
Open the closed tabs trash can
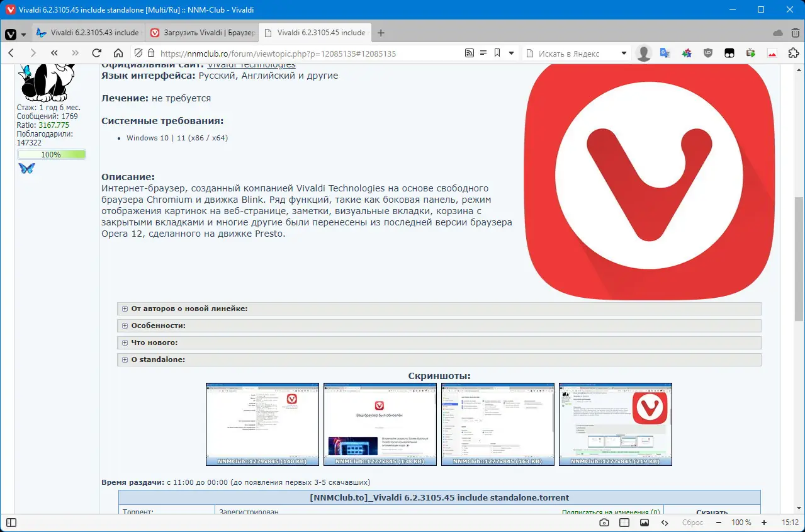pyautogui.click(x=795, y=33)
